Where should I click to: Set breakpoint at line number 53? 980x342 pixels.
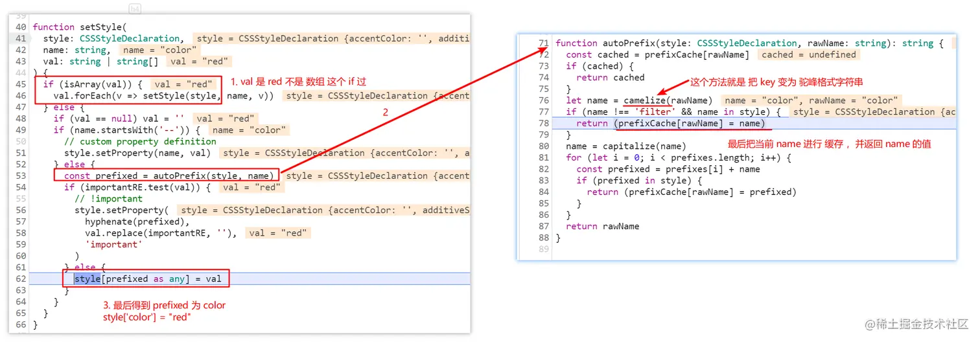[20, 176]
